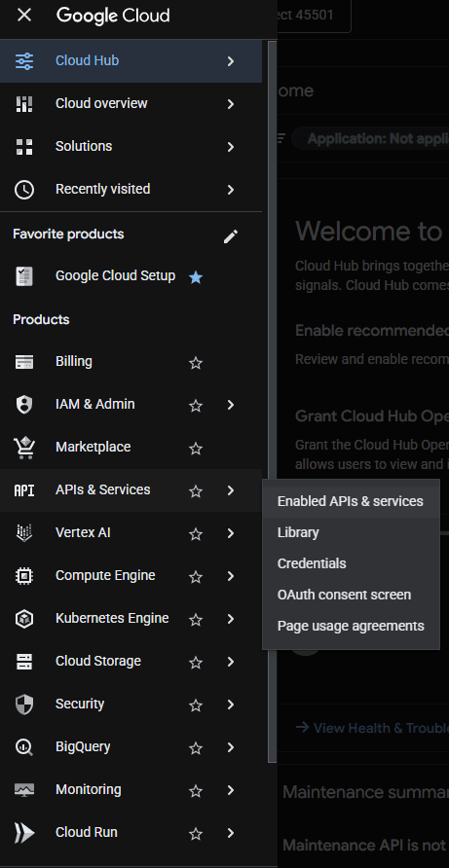449x868 pixels.
Task: Click the Billing card icon
Action: pos(23,362)
